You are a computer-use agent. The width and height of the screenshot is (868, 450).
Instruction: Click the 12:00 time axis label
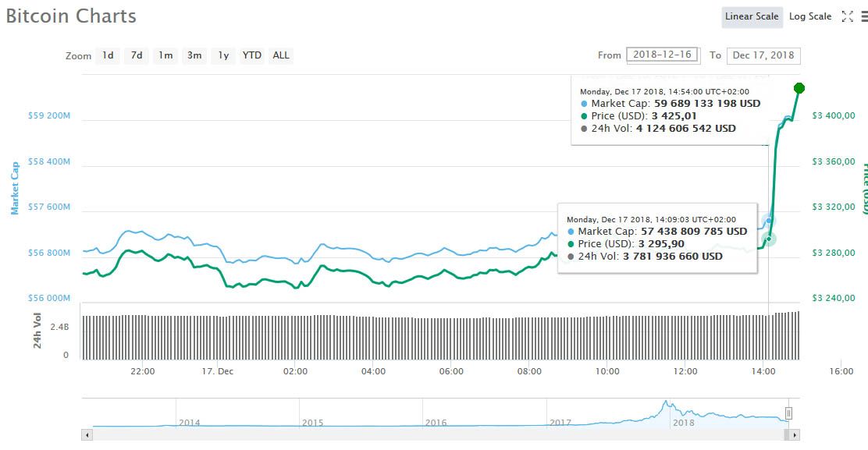(x=685, y=371)
